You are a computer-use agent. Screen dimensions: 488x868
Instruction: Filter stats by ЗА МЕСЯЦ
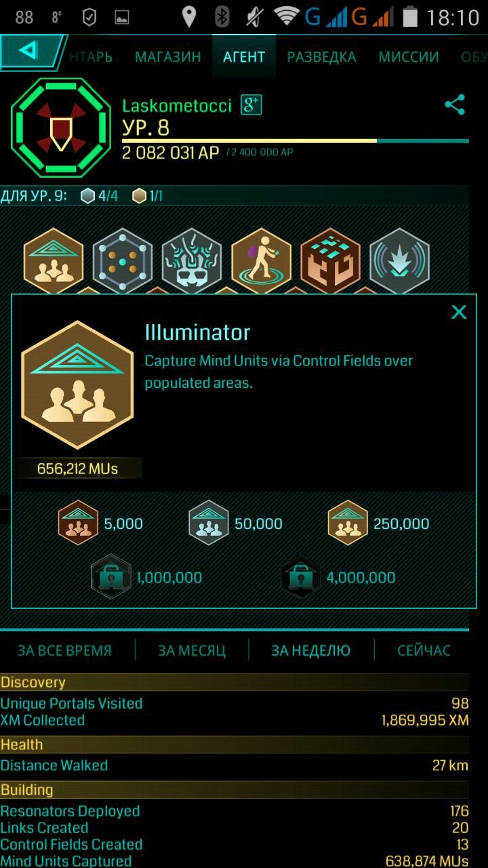coord(192,650)
